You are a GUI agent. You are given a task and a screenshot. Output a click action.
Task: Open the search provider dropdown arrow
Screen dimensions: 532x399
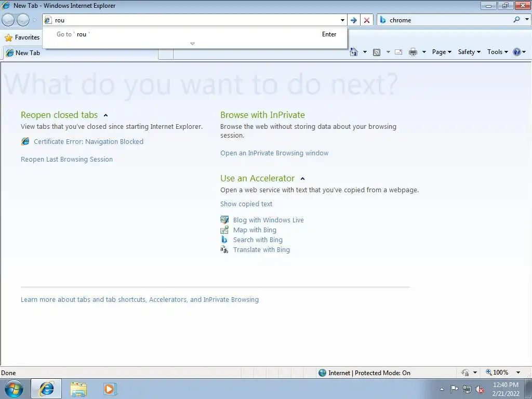(527, 20)
